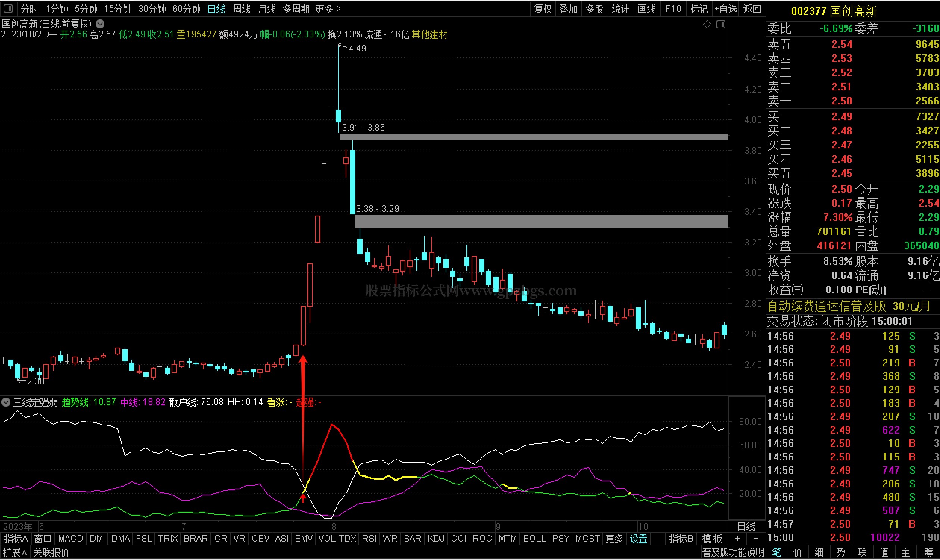
Task: Open 普及版功能说明 link
Action: click(733, 553)
